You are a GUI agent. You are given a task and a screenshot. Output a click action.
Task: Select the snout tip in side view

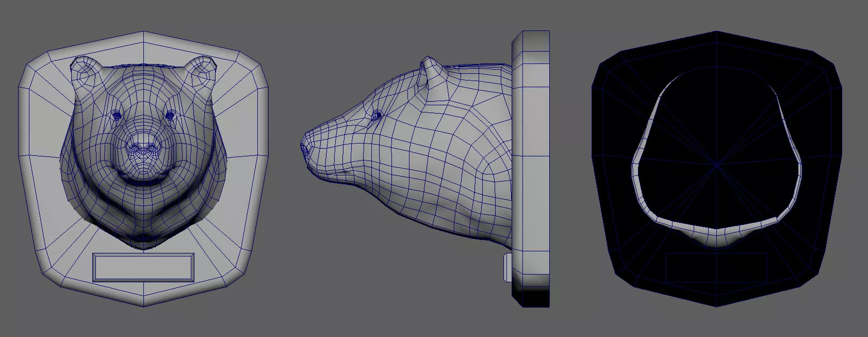[x=305, y=149]
